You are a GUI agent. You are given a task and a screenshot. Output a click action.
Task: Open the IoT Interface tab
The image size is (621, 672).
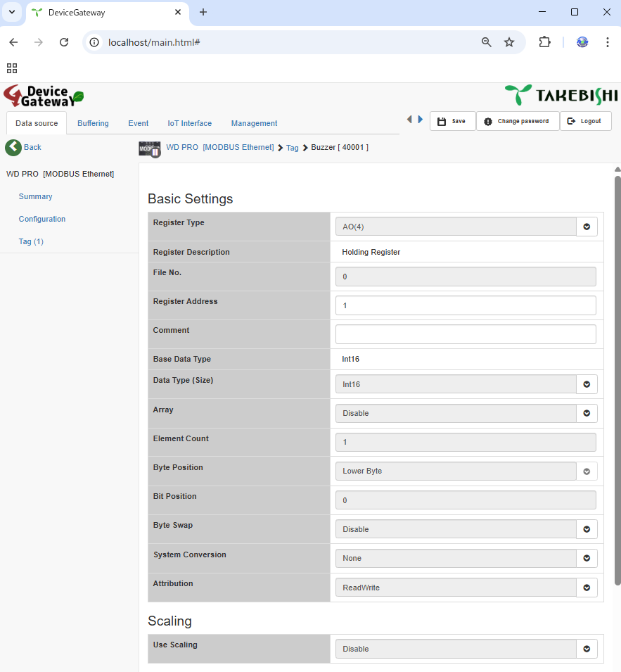tap(189, 123)
